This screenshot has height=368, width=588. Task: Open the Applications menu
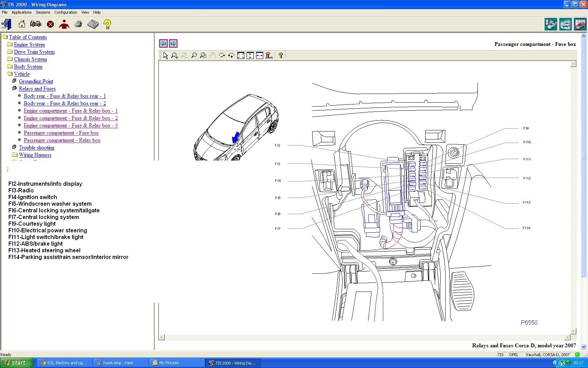click(22, 12)
